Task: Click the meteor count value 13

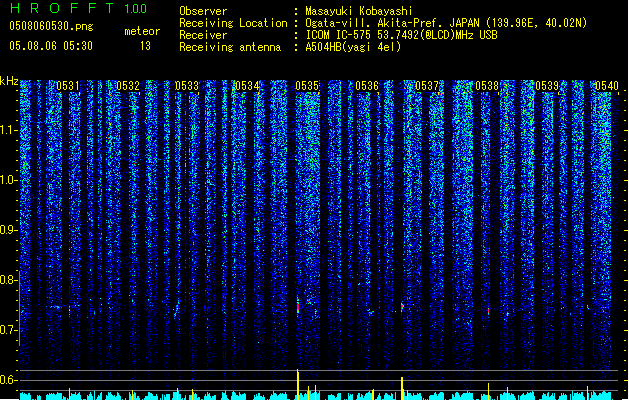Action: (145, 46)
